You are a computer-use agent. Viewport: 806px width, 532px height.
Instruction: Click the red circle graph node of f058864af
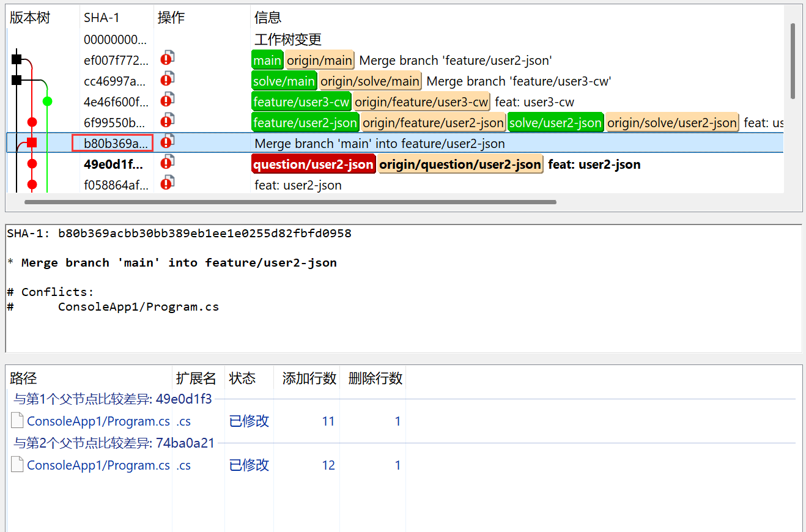point(32,184)
